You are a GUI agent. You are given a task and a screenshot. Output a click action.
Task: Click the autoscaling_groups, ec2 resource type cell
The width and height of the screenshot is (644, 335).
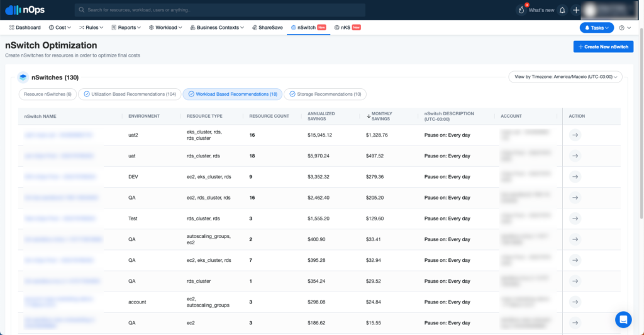209,239
